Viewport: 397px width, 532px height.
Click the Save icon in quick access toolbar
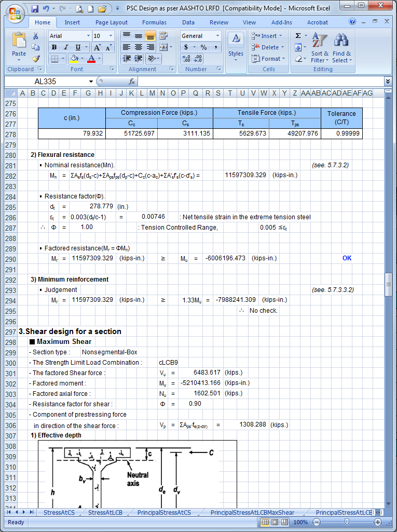(35, 9)
